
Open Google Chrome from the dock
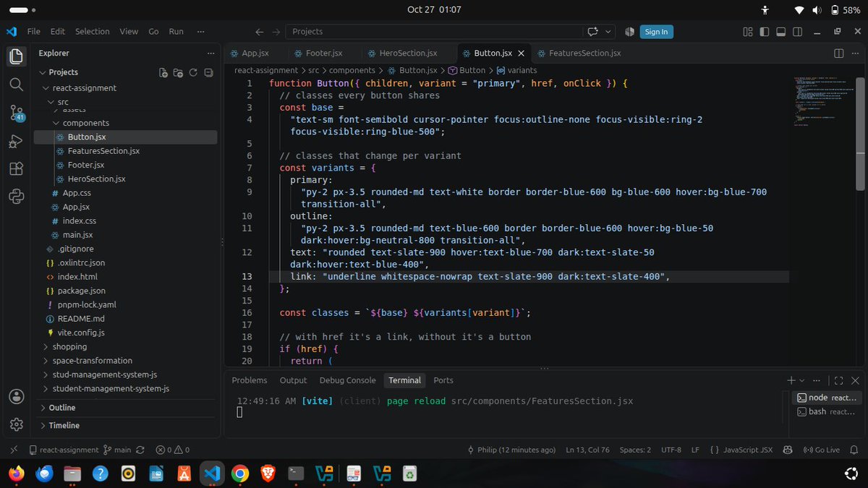click(x=240, y=474)
